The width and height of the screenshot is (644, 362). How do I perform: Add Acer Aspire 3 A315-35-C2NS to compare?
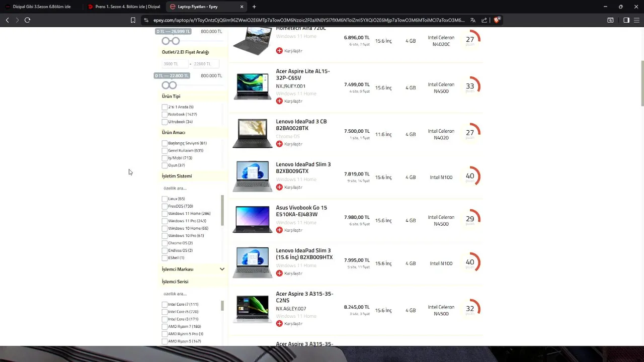[x=279, y=324]
